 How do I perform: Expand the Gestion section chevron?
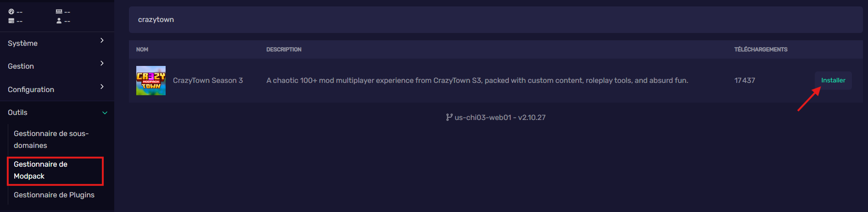[x=102, y=63]
